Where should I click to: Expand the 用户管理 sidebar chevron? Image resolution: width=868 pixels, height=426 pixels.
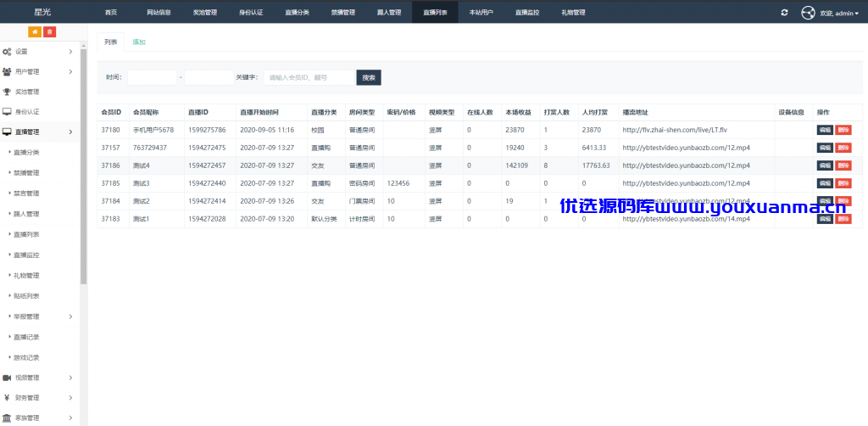pyautogui.click(x=70, y=71)
